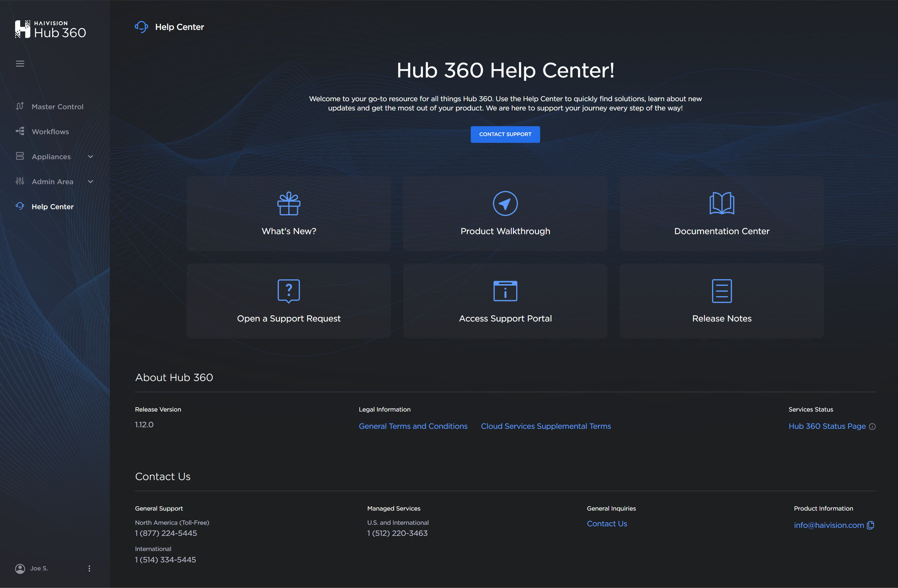
Task: Click the Workflows sidebar icon
Action: 20,131
